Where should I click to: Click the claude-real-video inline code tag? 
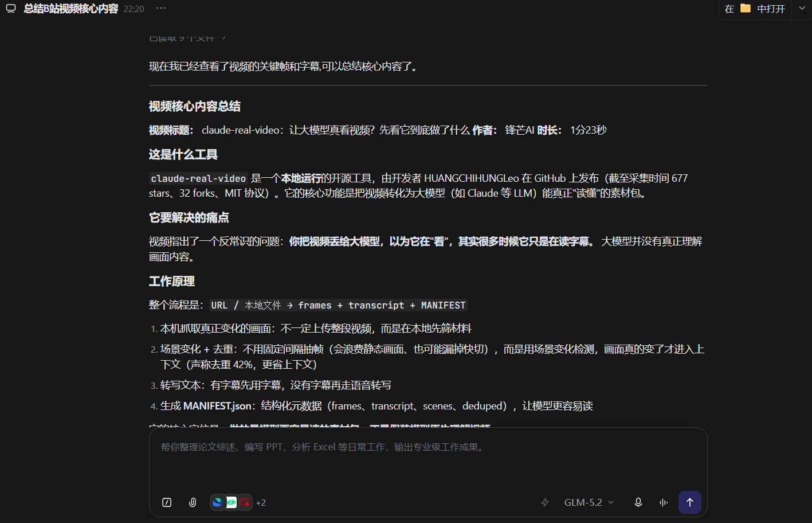[198, 178]
